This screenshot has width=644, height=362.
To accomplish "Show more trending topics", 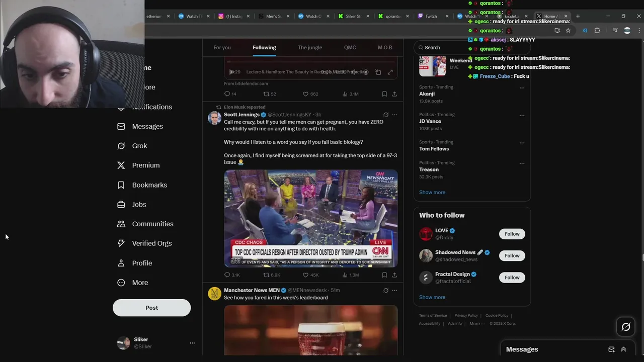I will click(x=432, y=192).
